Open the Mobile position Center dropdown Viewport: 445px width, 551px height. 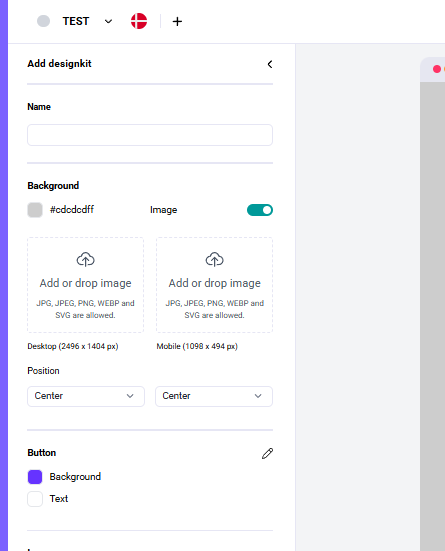click(214, 396)
